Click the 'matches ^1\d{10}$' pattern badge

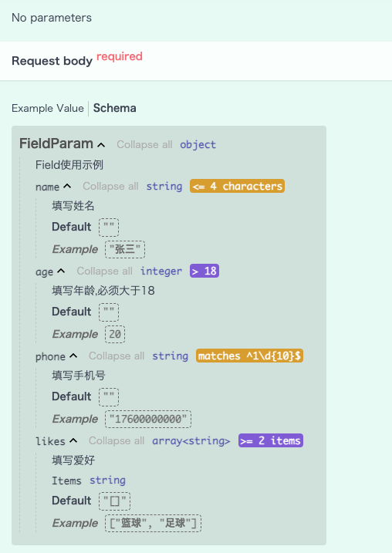pyautogui.click(x=249, y=356)
